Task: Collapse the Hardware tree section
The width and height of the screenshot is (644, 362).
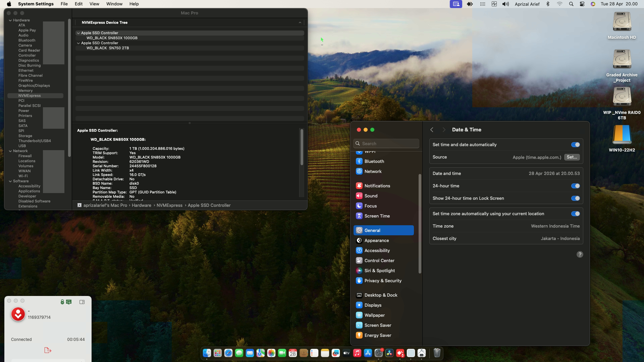Action: [x=10, y=20]
